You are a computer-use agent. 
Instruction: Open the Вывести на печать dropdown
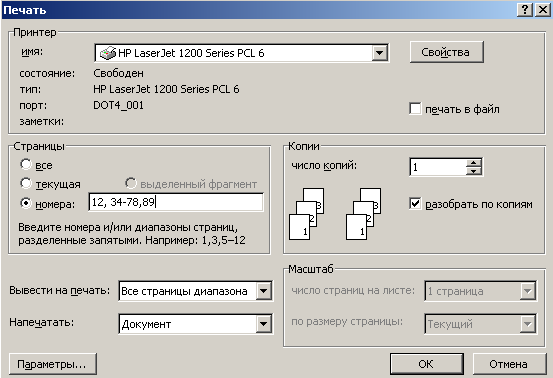coord(263,291)
